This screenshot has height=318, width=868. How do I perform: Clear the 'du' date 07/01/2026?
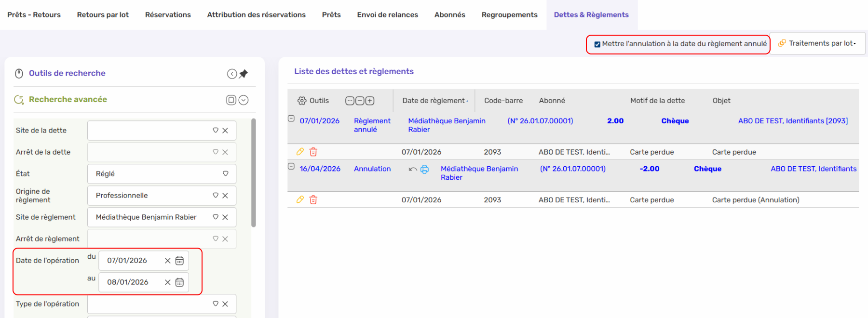click(x=168, y=261)
